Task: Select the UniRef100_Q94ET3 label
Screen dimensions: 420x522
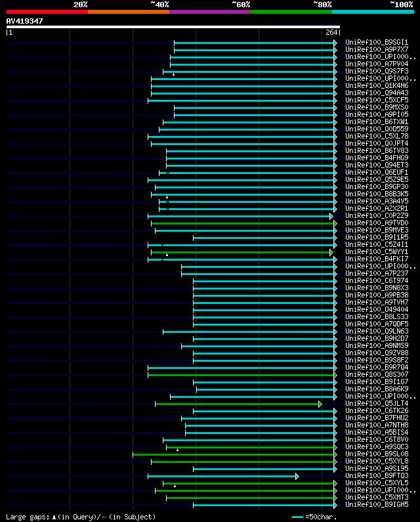Action: pos(377,165)
